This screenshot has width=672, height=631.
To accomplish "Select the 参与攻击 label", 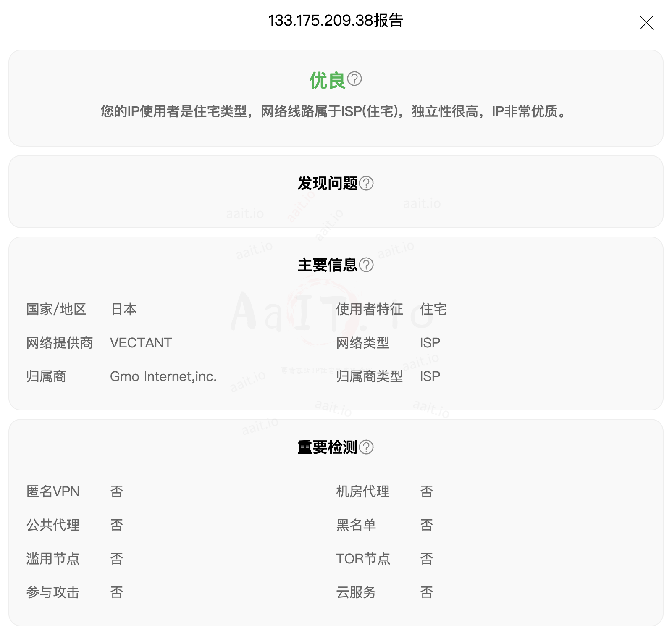I will 53,592.
